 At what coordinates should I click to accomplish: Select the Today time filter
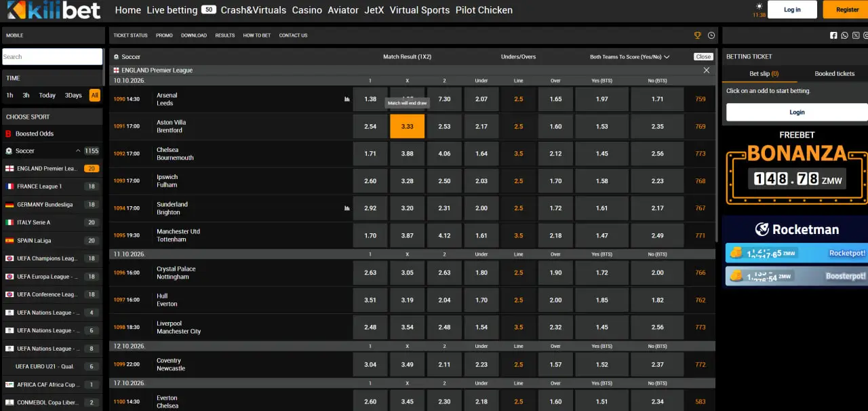(47, 96)
